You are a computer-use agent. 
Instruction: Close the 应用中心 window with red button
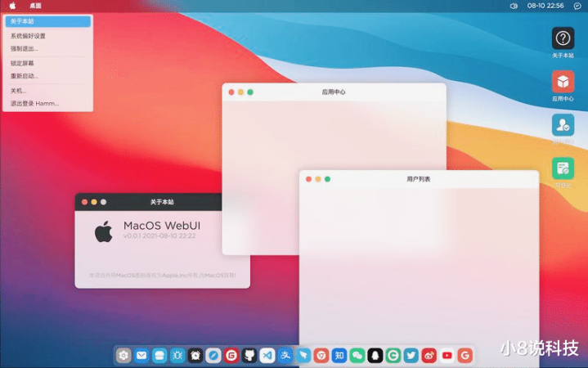(231, 92)
